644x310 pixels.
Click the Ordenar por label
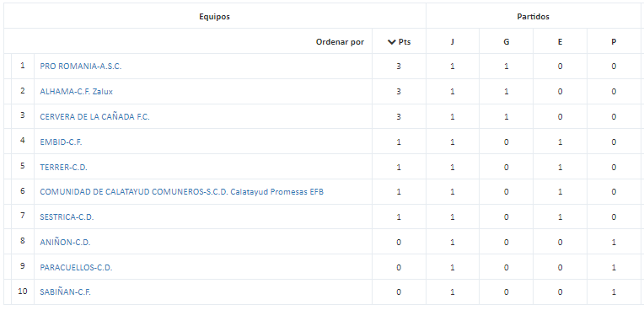[340, 42]
